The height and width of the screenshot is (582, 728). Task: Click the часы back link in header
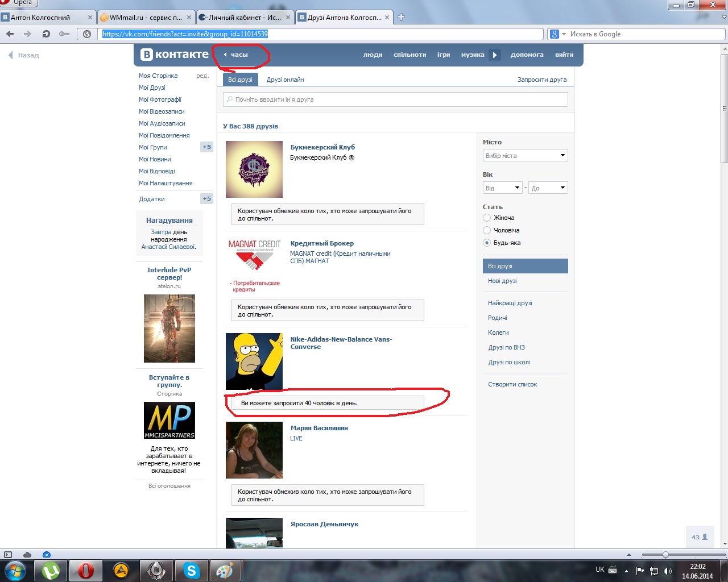(236, 55)
